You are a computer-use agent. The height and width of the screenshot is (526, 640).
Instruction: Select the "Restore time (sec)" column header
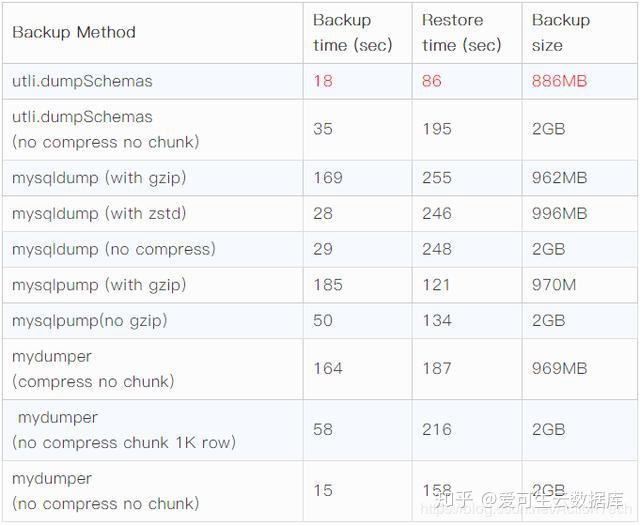tap(461, 33)
